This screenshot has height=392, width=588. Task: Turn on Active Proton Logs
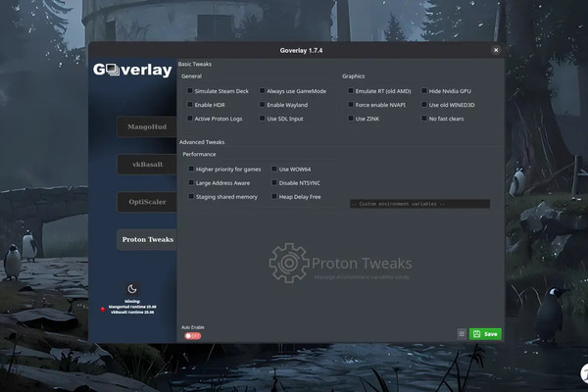190,119
